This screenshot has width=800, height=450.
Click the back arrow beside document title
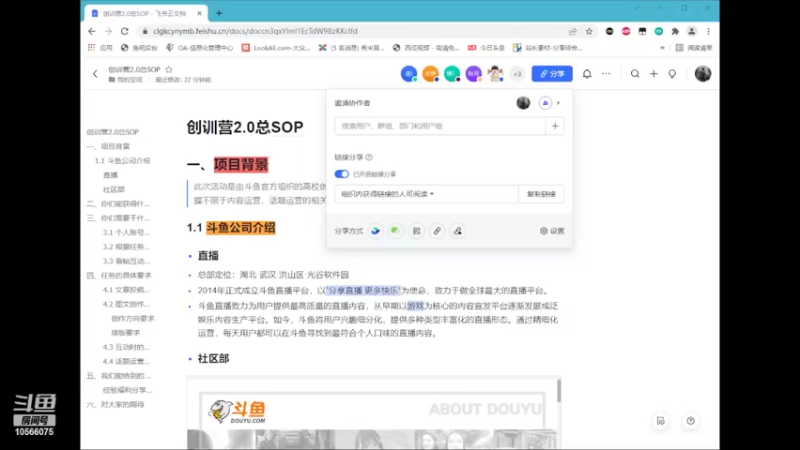pos(95,74)
